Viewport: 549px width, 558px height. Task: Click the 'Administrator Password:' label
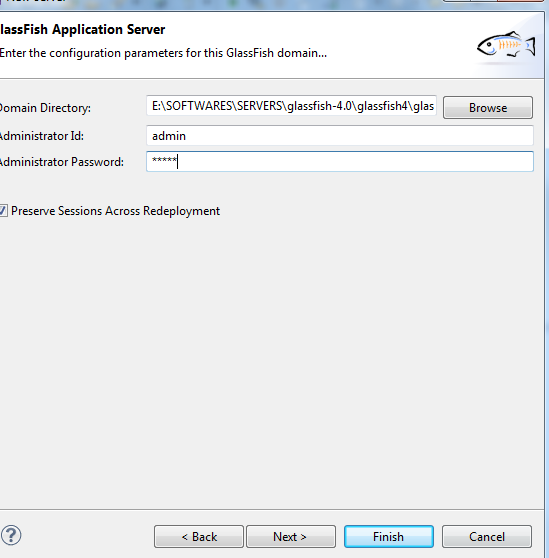pyautogui.click(x=62, y=162)
